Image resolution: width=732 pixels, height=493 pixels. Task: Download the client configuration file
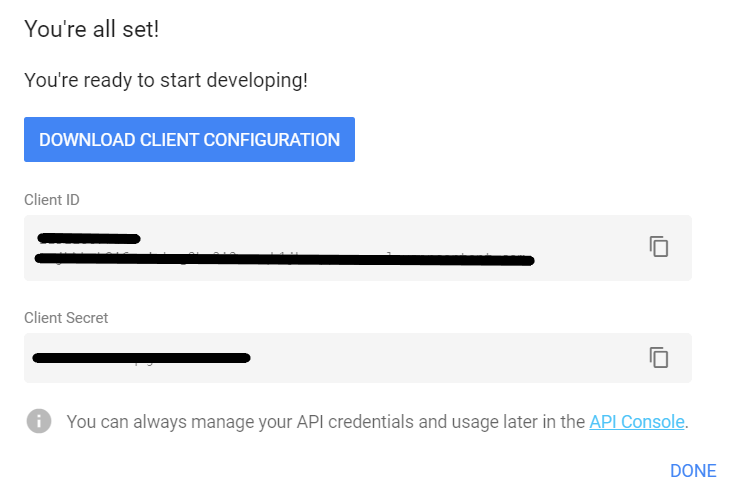[x=189, y=140]
